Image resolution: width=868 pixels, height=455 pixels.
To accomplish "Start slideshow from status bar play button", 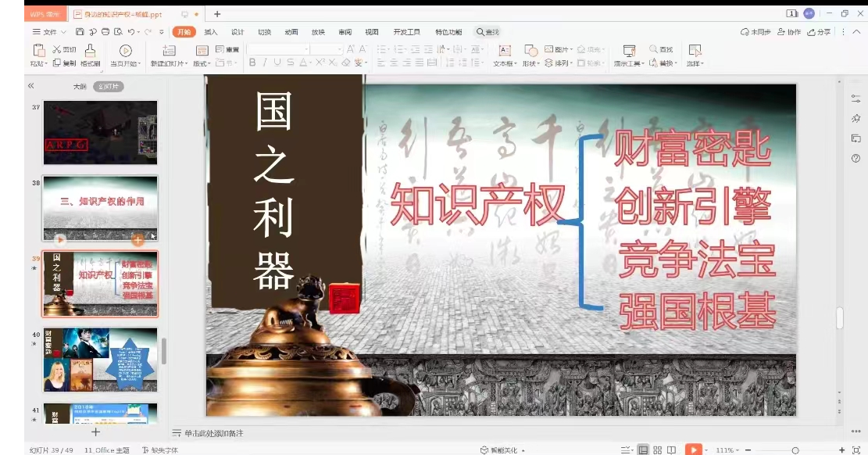I will click(692, 450).
